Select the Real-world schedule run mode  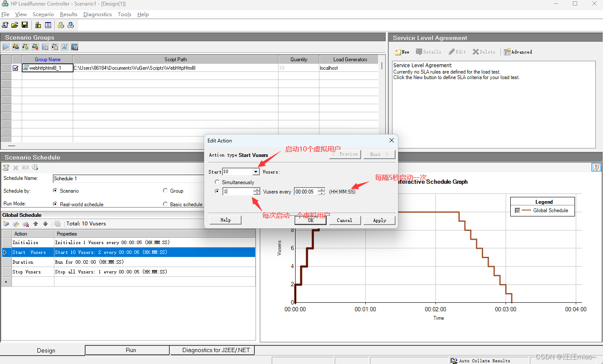point(55,204)
